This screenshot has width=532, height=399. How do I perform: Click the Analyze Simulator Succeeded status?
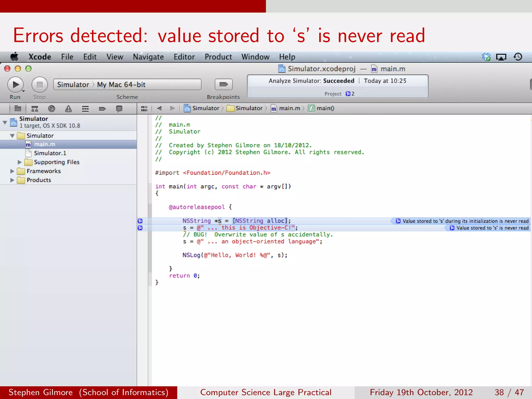tap(311, 81)
